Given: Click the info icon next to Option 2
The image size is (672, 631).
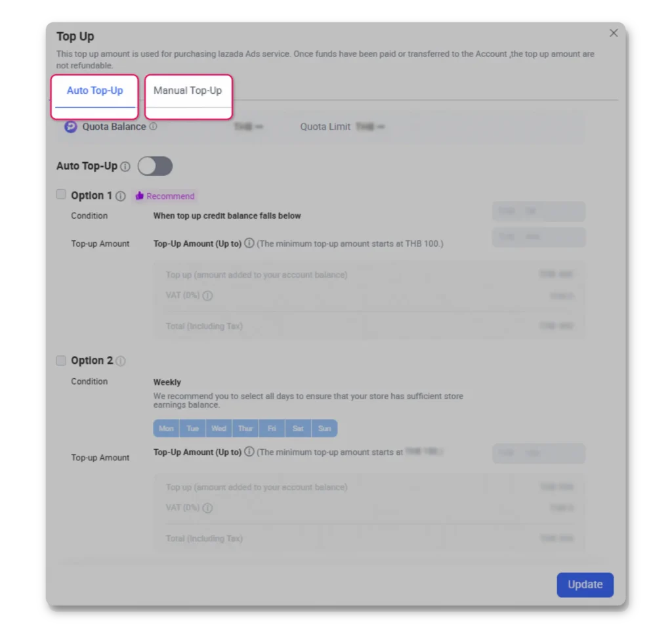Looking at the screenshot, I should 121,361.
